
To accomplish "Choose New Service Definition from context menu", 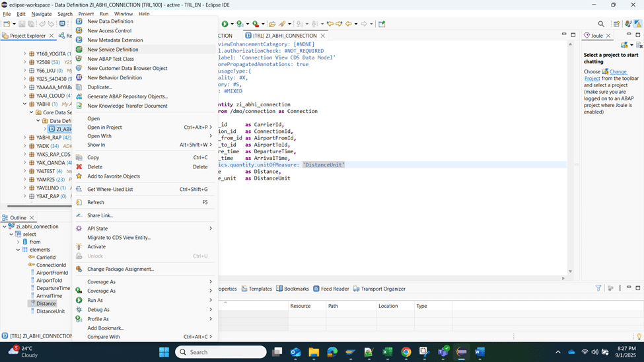I will [x=112, y=50].
